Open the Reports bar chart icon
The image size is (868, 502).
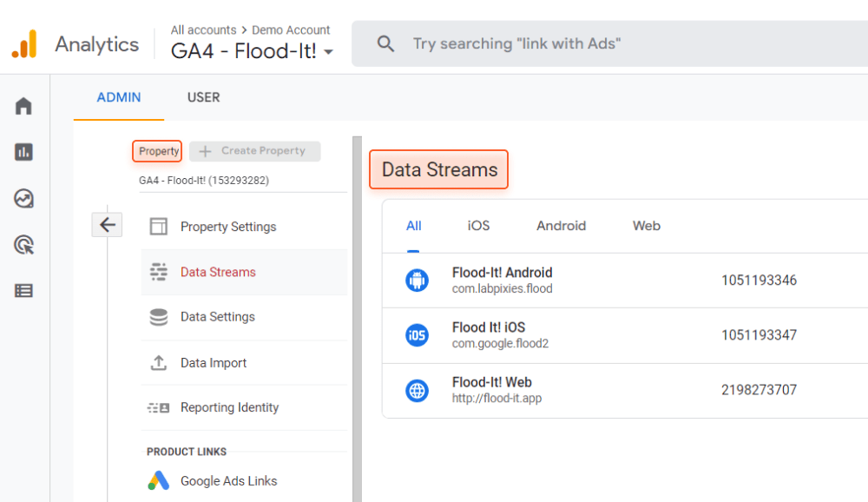[23, 152]
